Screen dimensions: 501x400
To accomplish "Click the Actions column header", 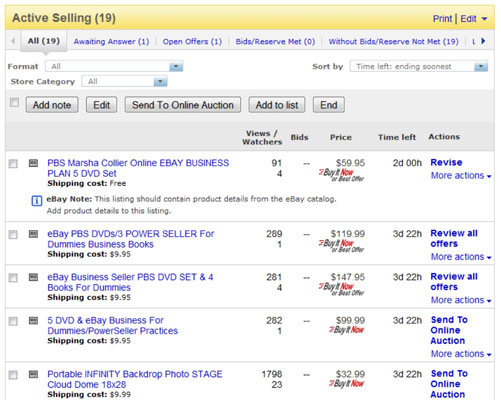I will [444, 137].
